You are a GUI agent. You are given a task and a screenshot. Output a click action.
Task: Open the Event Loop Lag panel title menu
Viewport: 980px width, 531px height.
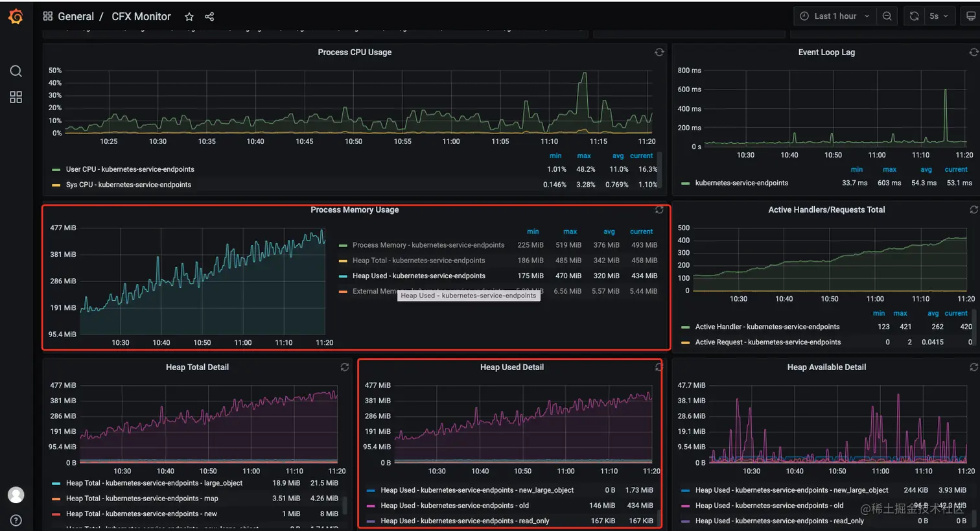coord(826,53)
